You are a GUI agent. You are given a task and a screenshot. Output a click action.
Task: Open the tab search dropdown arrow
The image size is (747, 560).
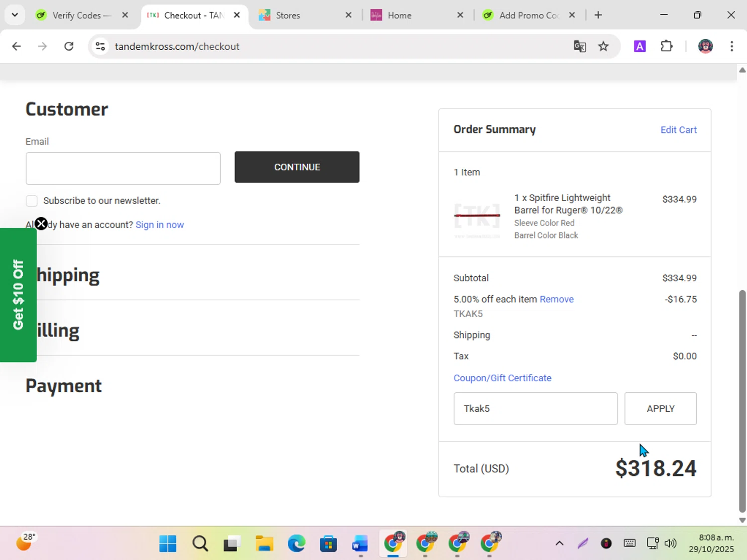15,15
